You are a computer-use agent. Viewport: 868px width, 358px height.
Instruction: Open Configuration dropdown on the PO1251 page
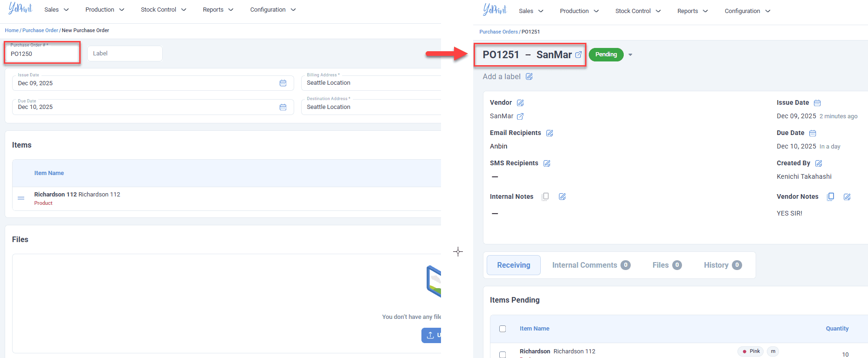pos(747,11)
